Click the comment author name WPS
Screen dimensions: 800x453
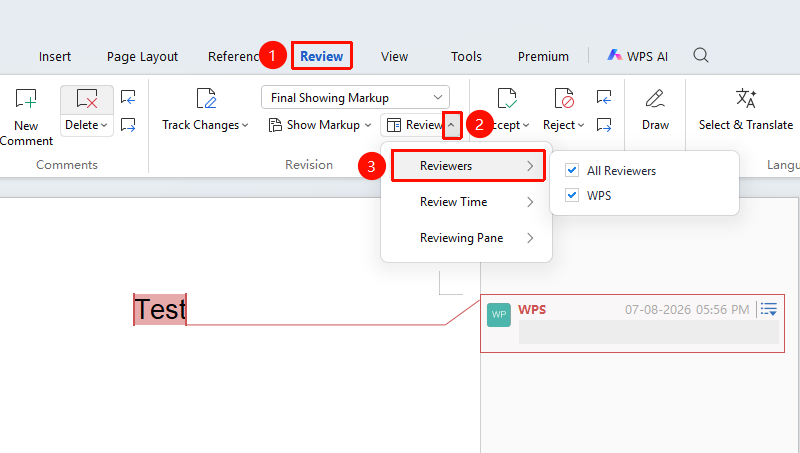(532, 310)
